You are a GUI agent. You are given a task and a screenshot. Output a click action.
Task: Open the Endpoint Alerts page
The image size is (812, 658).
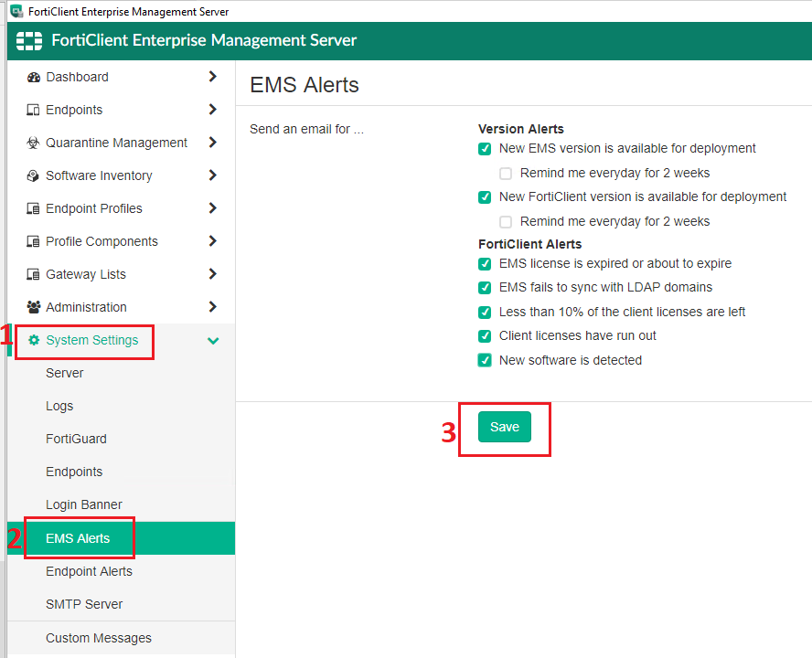pyautogui.click(x=89, y=571)
